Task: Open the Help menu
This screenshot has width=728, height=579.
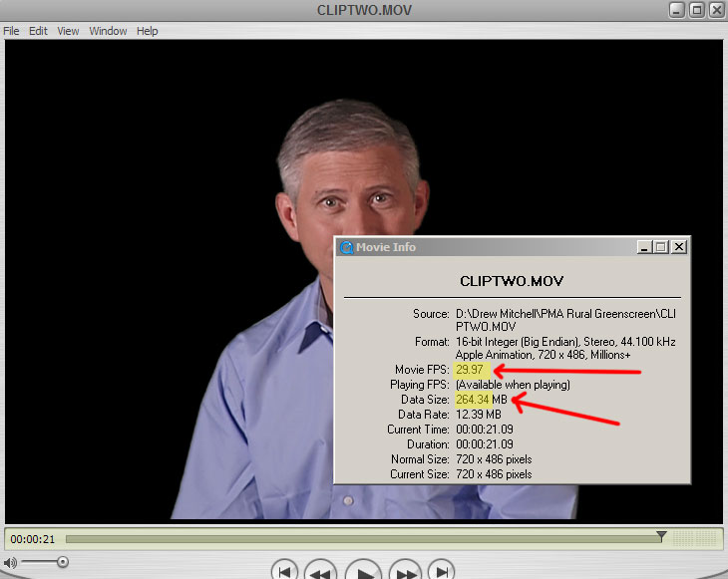Action: pyautogui.click(x=147, y=31)
